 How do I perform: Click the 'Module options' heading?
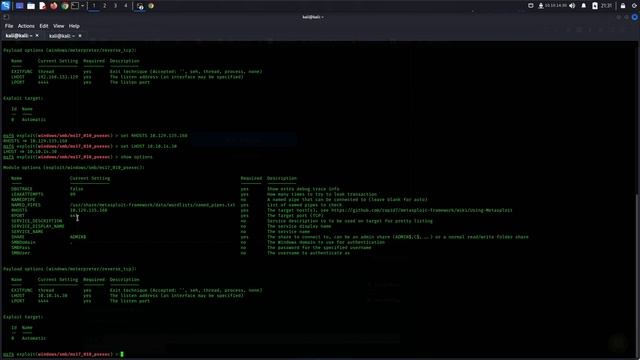coord(73,167)
